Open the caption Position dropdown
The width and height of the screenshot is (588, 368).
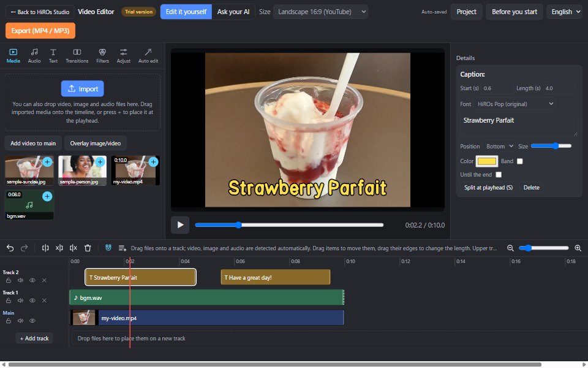tap(499, 146)
